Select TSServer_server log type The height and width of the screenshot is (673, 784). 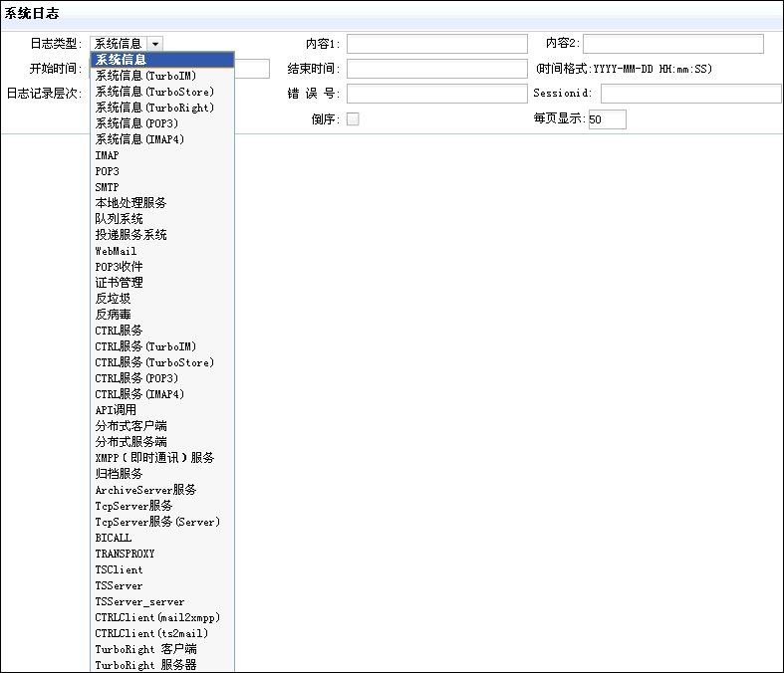pyautogui.click(x=139, y=601)
